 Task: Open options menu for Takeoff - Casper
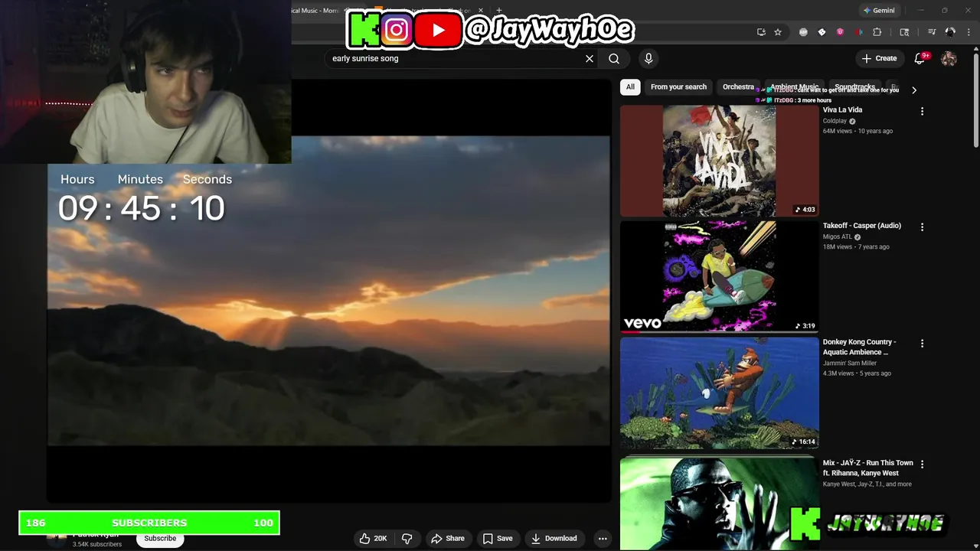coord(922,227)
